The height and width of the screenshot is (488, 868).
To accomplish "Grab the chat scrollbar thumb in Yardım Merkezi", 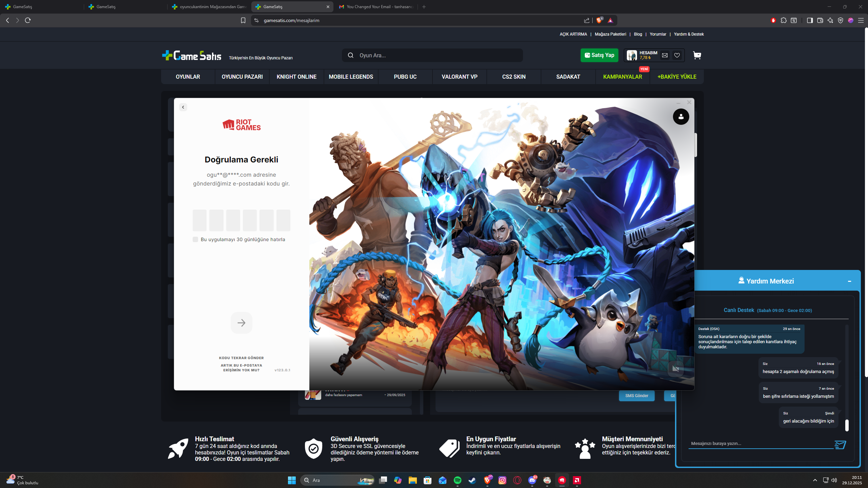I will (x=847, y=425).
